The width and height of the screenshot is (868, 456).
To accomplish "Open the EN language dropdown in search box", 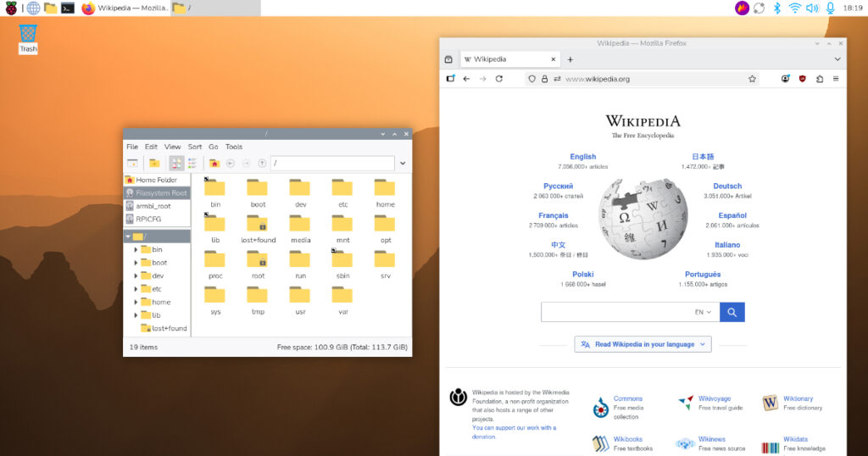I will coord(704,312).
